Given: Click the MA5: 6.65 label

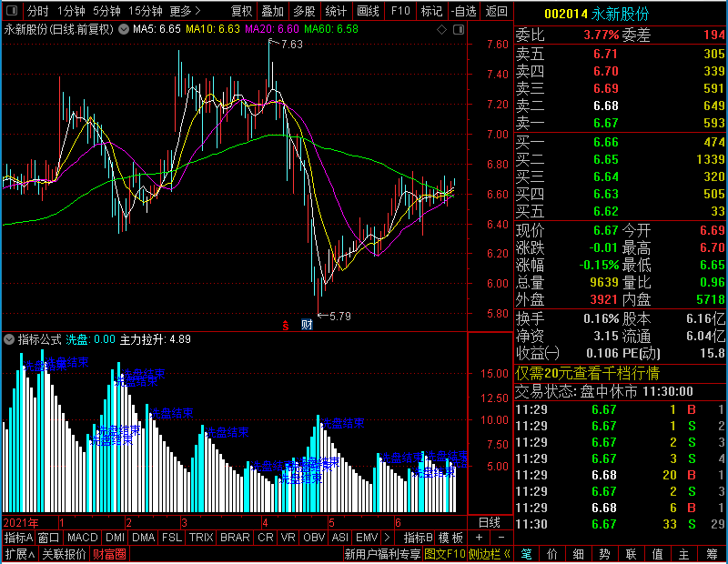Looking at the screenshot, I should tap(157, 29).
